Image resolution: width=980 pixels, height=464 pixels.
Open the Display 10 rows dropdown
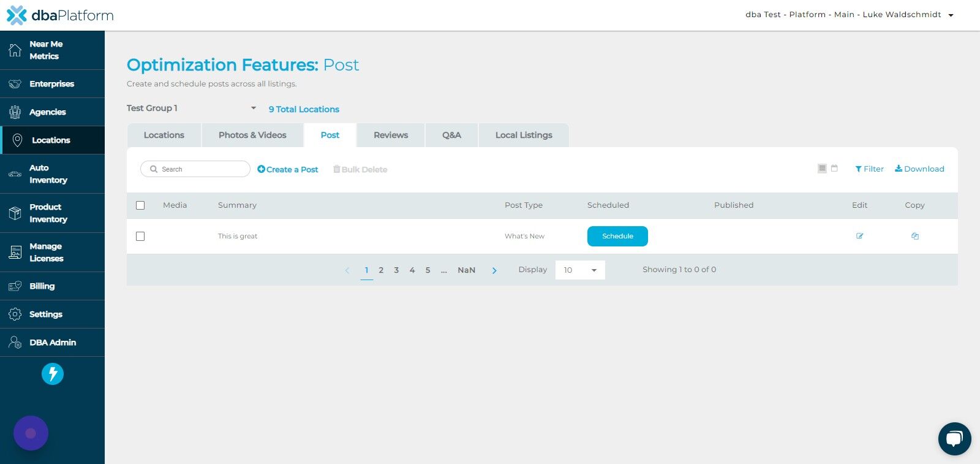(580, 270)
